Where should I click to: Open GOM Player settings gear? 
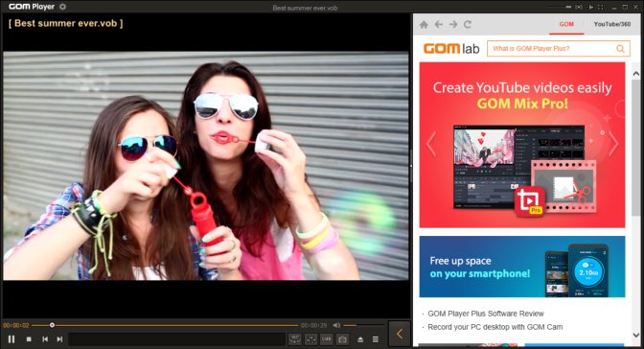(x=63, y=7)
